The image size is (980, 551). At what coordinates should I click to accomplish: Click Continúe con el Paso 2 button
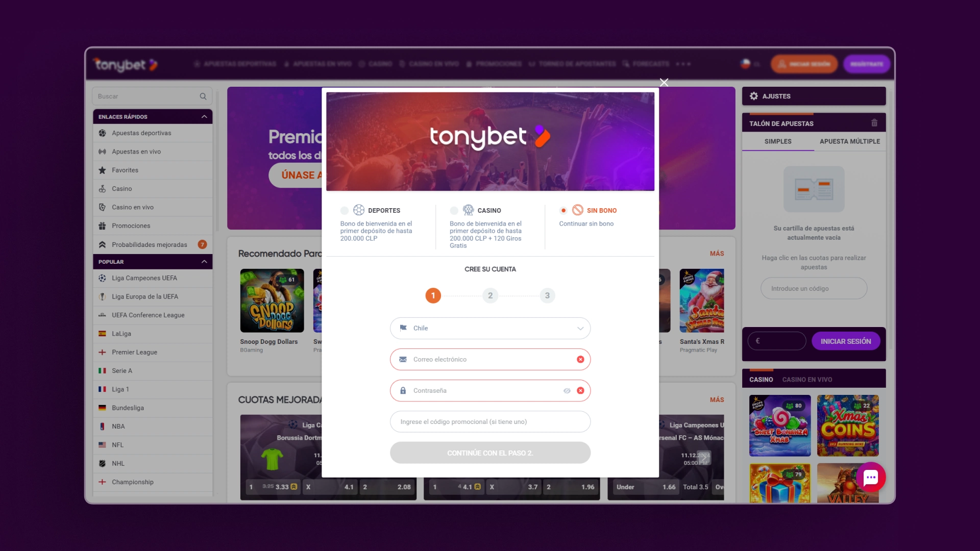coord(489,452)
